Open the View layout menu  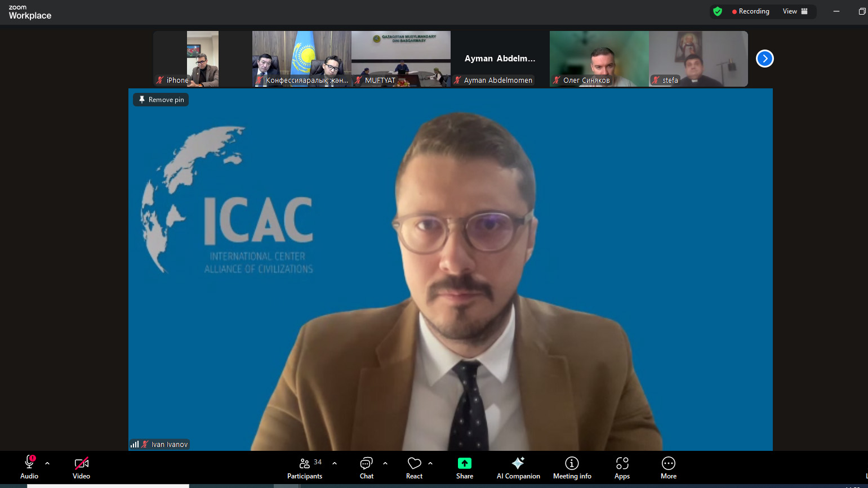pos(795,11)
